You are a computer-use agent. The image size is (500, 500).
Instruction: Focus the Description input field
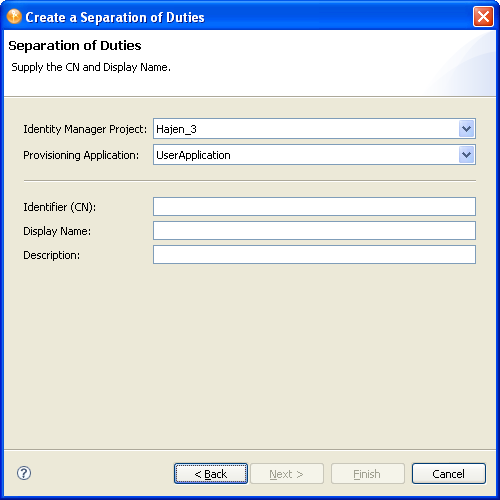(x=314, y=255)
